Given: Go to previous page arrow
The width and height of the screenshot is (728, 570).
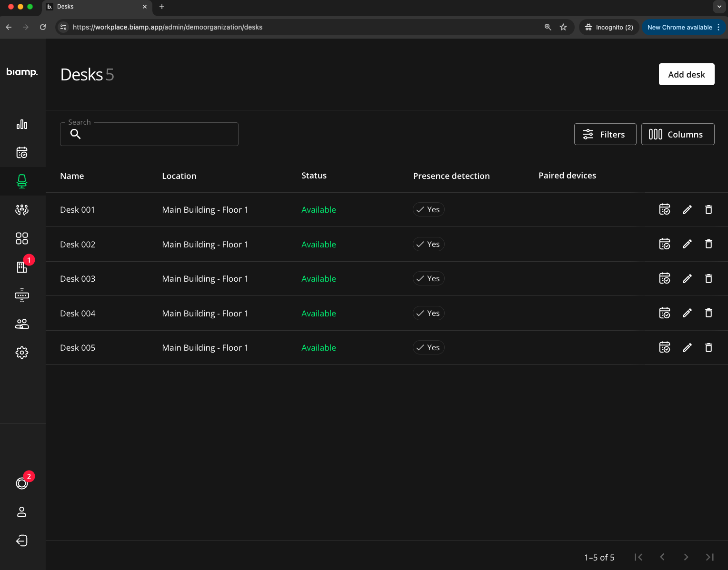Looking at the screenshot, I should click(x=662, y=557).
